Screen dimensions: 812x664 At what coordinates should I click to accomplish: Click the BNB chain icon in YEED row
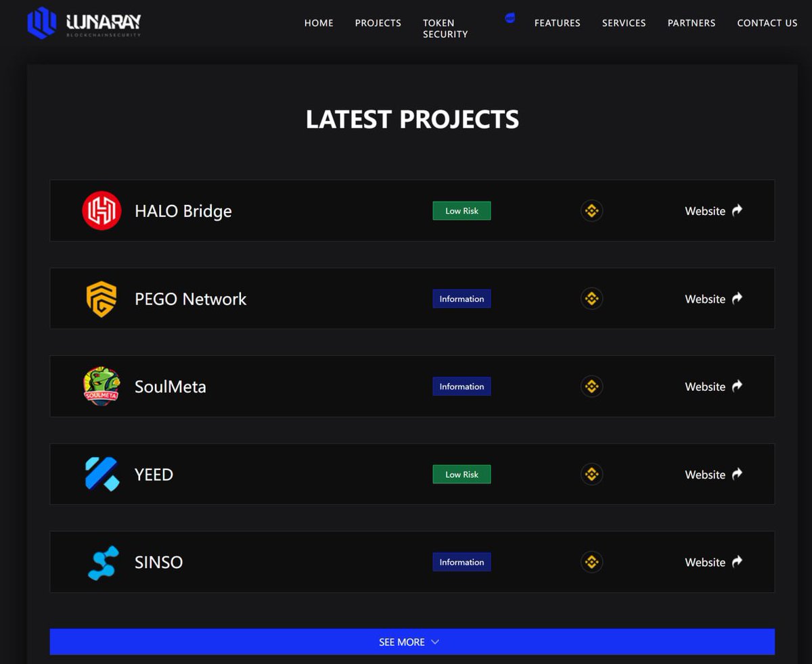click(591, 474)
